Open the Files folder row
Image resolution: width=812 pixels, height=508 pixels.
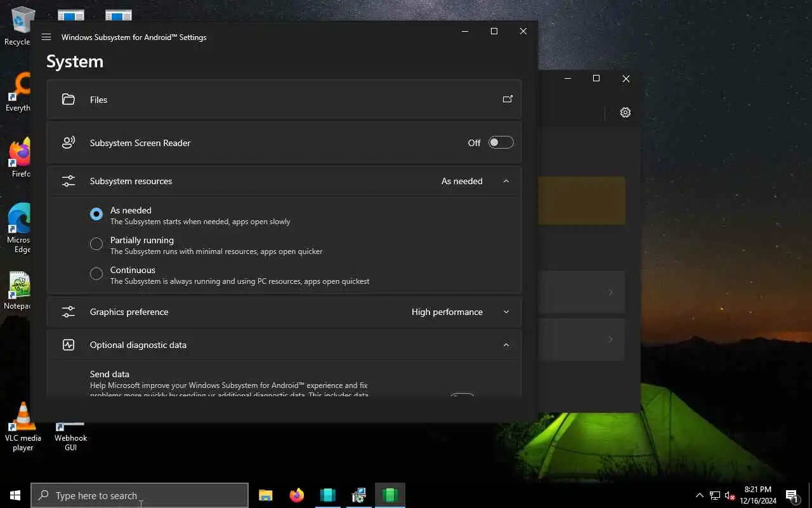point(284,100)
